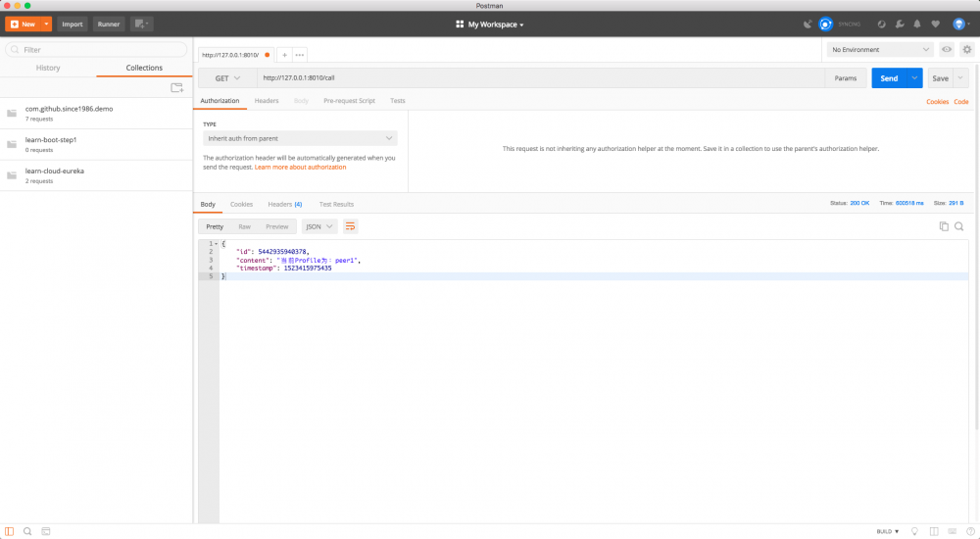Open manage environments gear icon

tap(967, 49)
